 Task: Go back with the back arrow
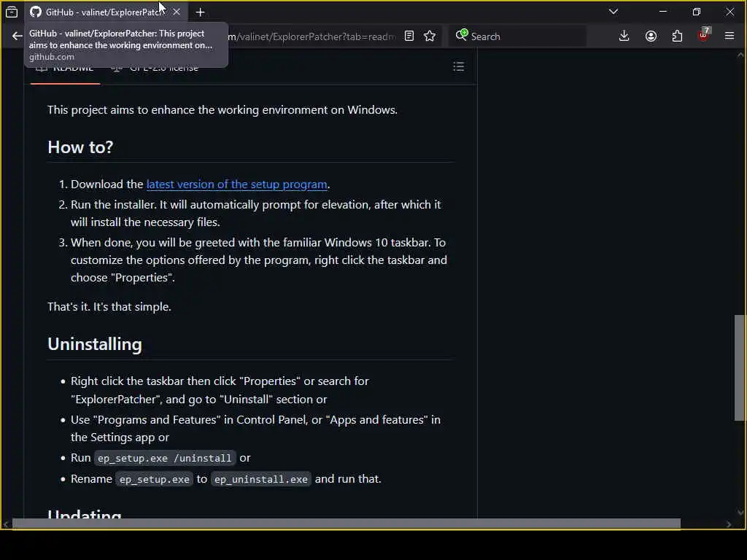(18, 36)
